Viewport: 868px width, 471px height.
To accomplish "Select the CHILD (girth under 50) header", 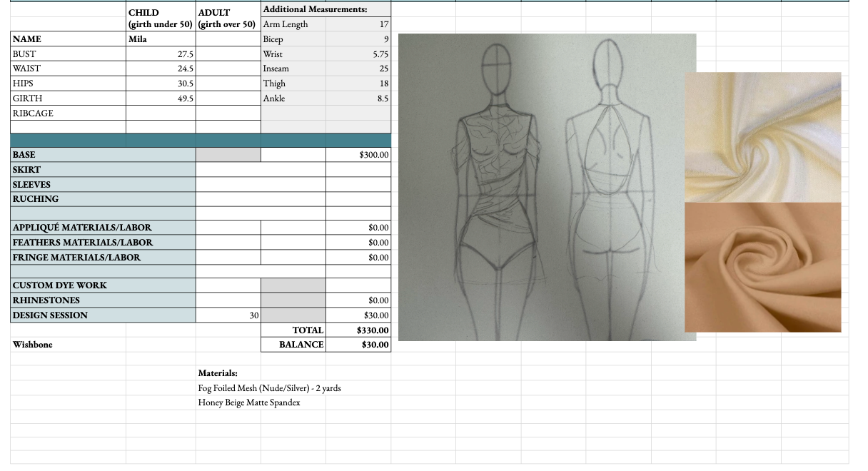I will 161,19.
